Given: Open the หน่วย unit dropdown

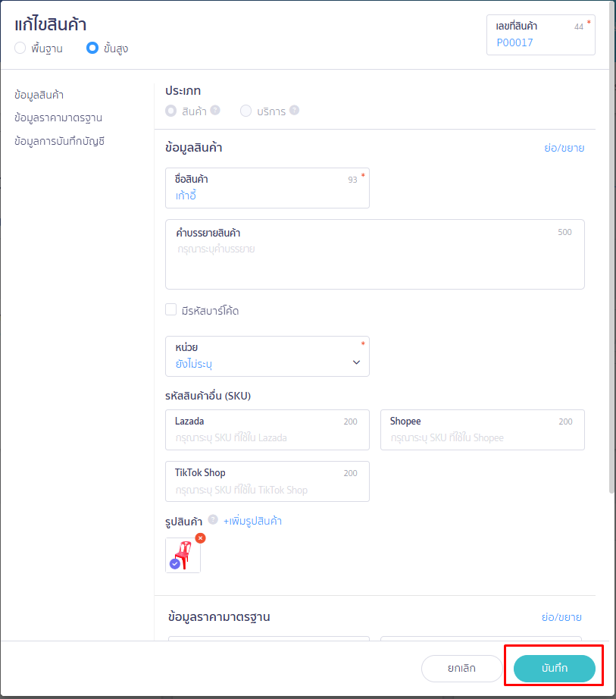Looking at the screenshot, I should click(x=267, y=356).
